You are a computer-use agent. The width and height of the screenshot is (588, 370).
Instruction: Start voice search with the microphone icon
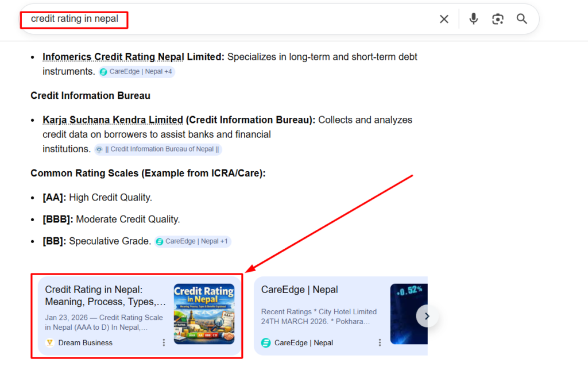pos(474,19)
